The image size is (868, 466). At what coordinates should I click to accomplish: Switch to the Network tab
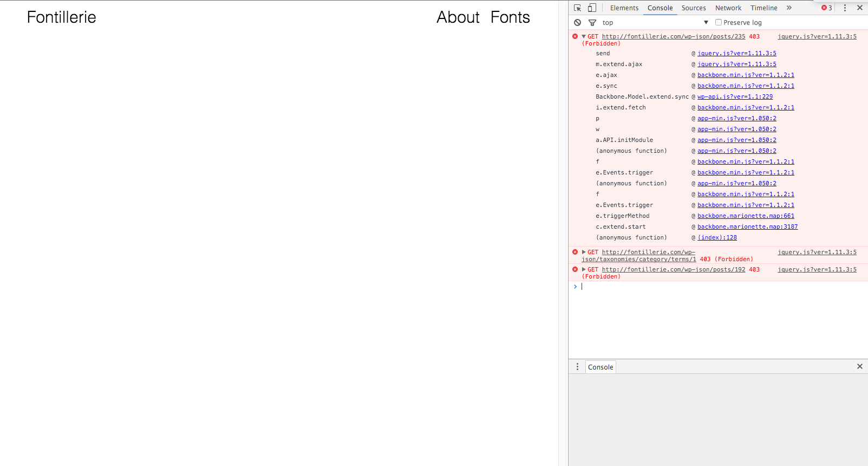point(728,8)
